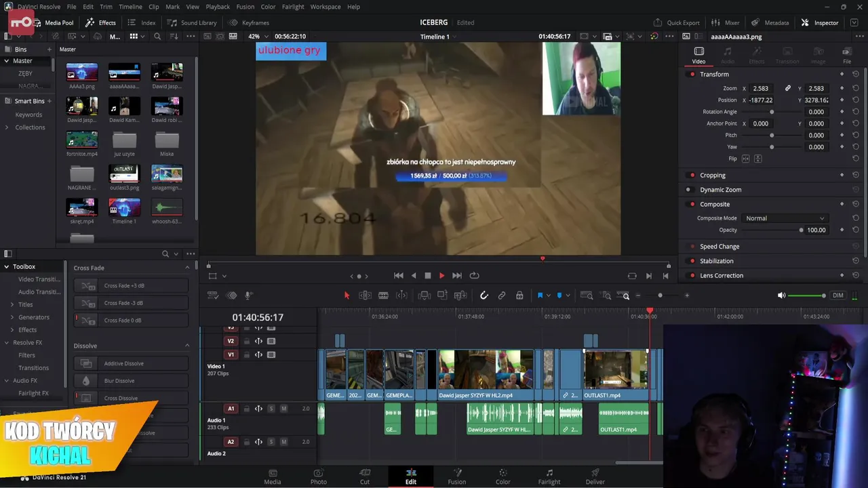868x488 pixels.
Task: Switch to the Deliver page
Action: (595, 476)
